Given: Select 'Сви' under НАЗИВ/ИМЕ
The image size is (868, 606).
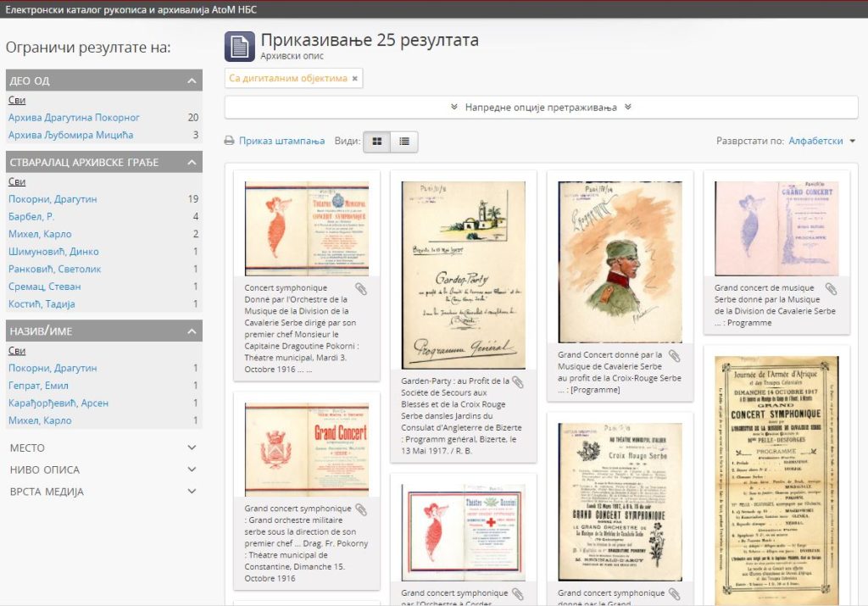Looking at the screenshot, I should pyautogui.click(x=17, y=351).
